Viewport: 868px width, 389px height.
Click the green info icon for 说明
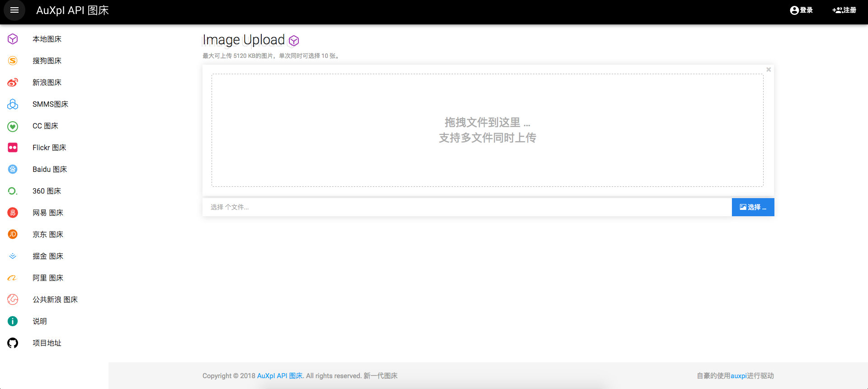pos(13,321)
